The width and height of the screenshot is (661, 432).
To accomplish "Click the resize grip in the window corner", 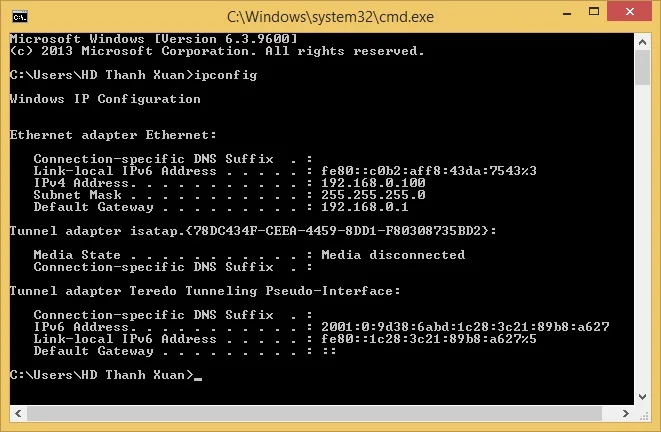I will pos(643,415).
